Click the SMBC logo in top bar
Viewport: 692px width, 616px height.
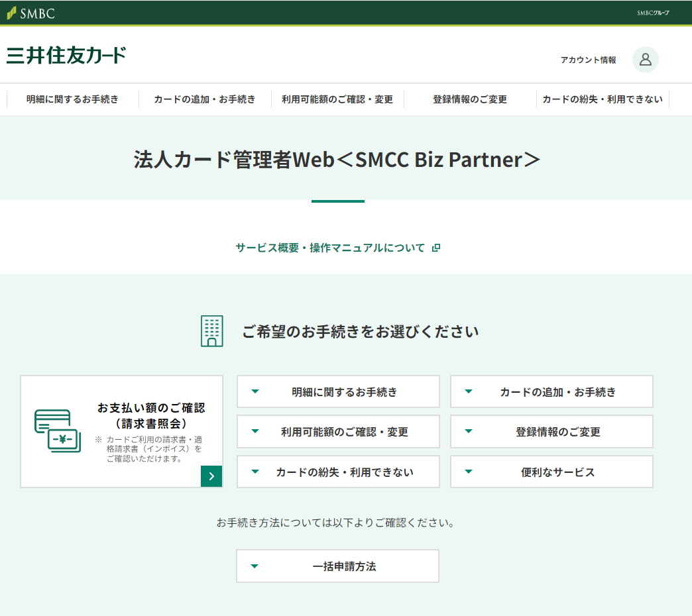[31, 13]
